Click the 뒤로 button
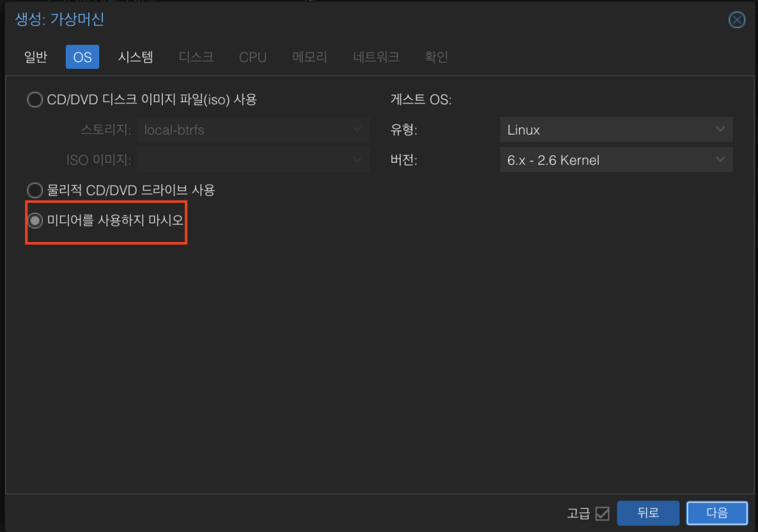The image size is (758, 532). pyautogui.click(x=648, y=513)
